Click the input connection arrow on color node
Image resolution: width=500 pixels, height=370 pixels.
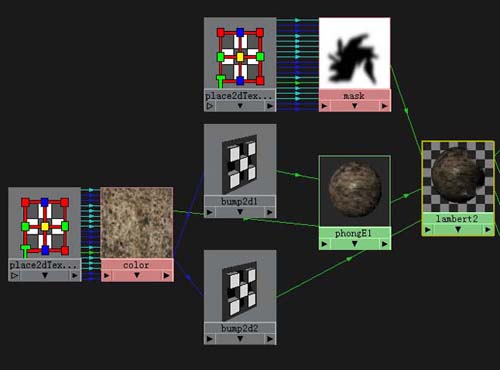tap(106, 275)
